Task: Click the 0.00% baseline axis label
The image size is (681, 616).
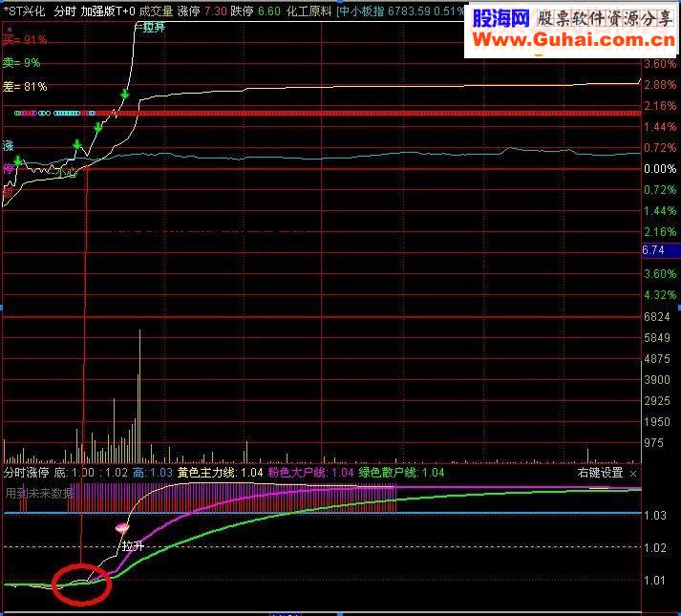Action: point(660,169)
